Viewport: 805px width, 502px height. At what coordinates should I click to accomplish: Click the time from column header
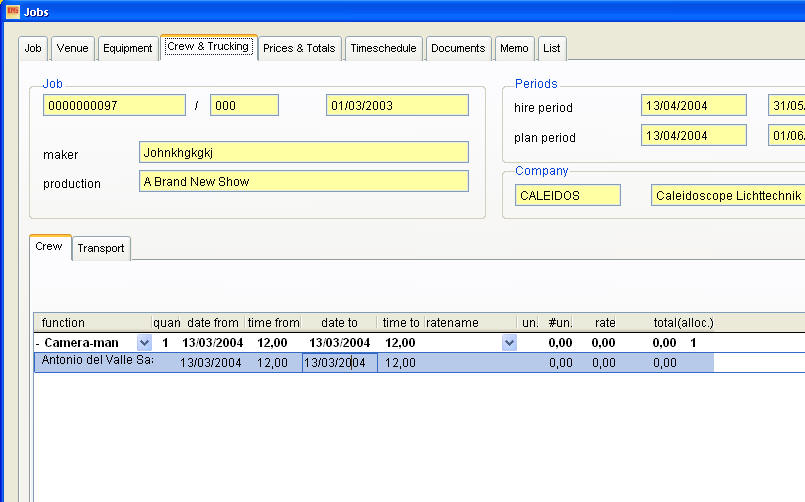pos(273,323)
